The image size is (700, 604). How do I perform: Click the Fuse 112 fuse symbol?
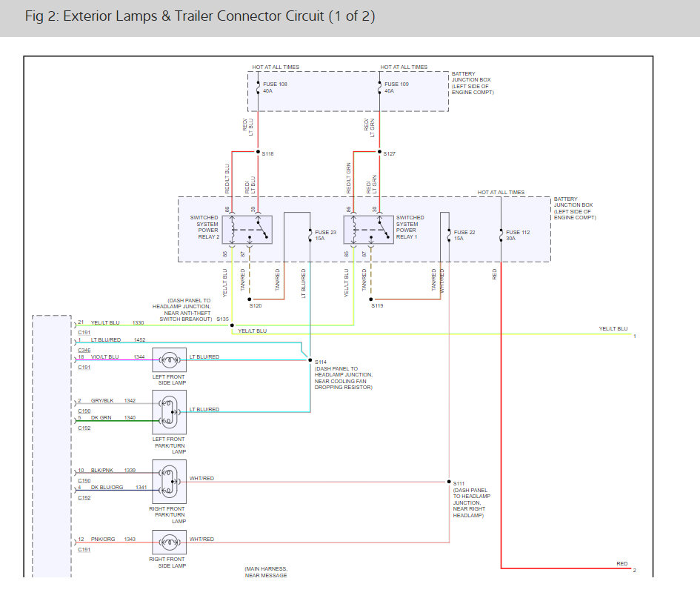click(x=501, y=236)
